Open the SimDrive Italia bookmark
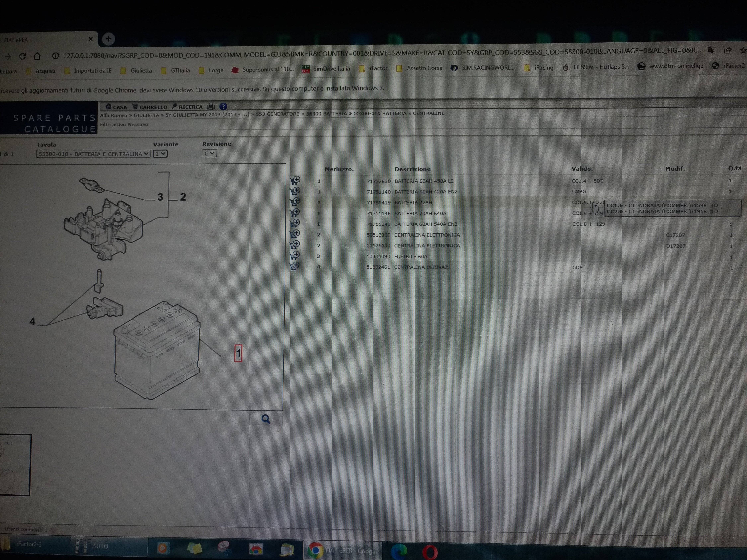This screenshot has width=747, height=560. tap(326, 69)
